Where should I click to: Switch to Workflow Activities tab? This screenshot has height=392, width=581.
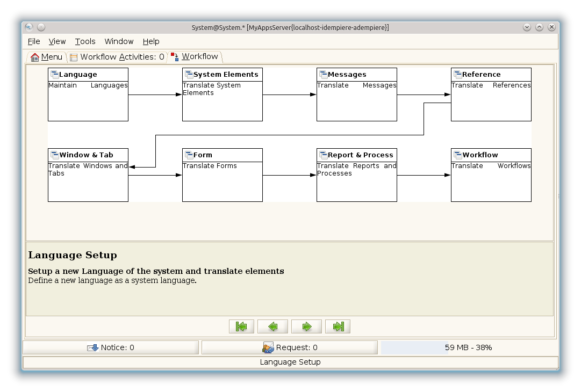point(117,57)
